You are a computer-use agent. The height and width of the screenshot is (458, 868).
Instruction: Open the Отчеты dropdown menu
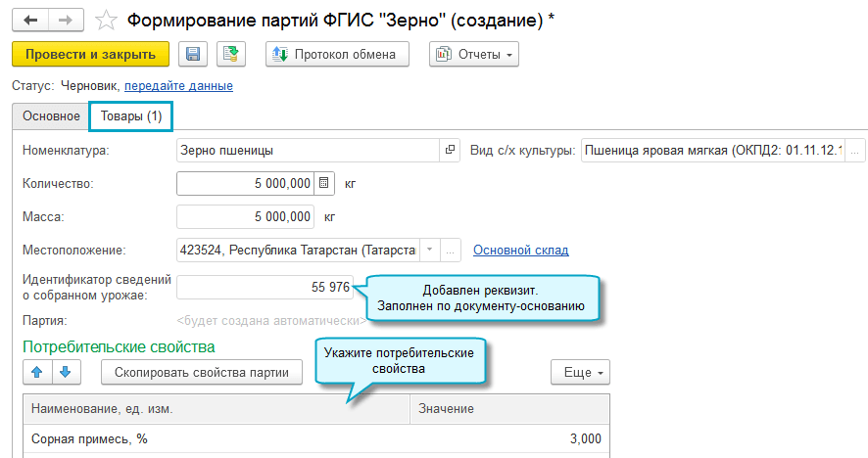pyautogui.click(x=474, y=54)
